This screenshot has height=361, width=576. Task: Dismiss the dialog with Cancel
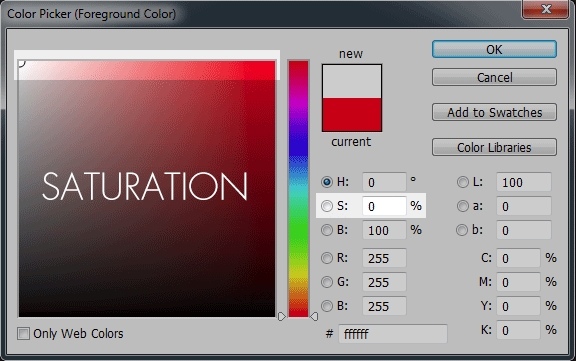click(494, 77)
